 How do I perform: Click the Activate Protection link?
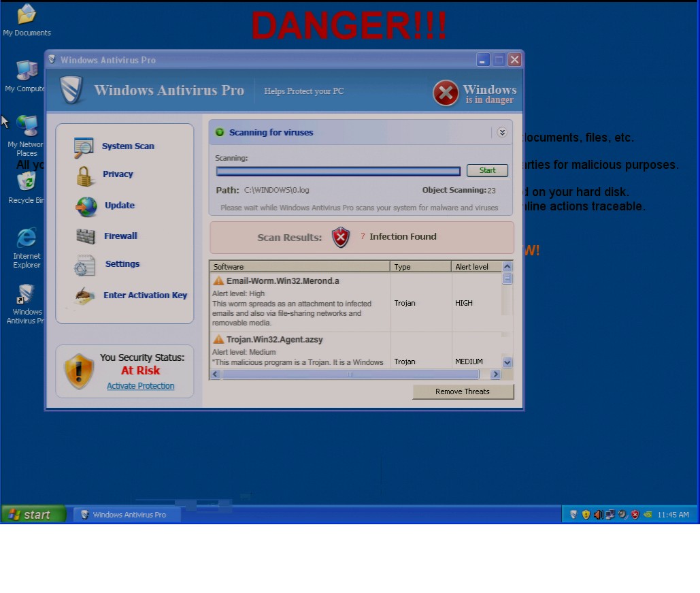coord(140,386)
